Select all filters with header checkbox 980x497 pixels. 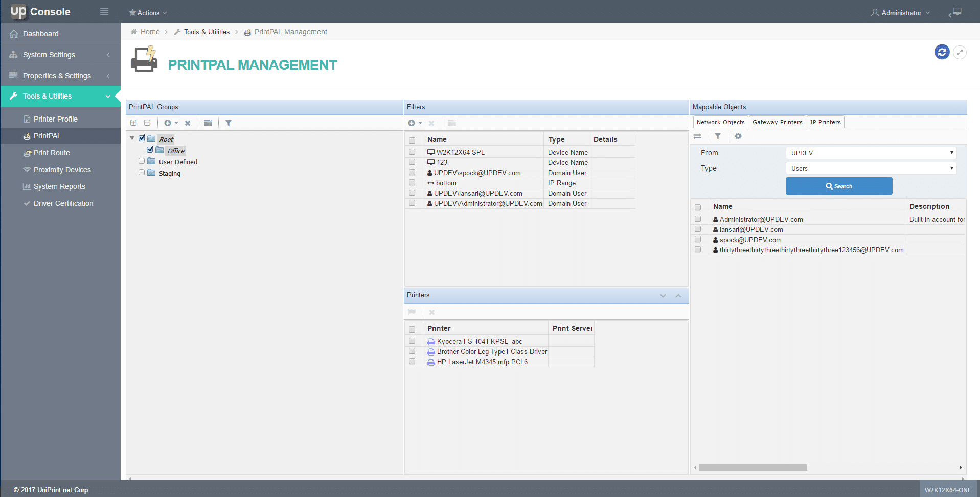pyautogui.click(x=412, y=140)
